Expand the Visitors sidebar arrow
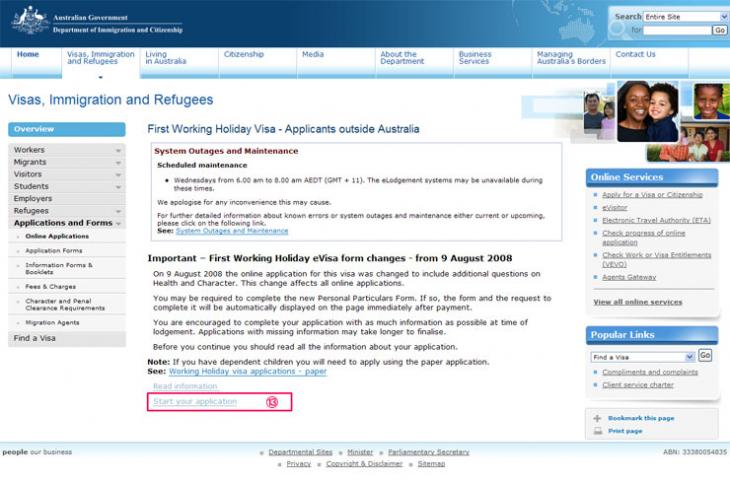730x481 pixels. pos(118,175)
